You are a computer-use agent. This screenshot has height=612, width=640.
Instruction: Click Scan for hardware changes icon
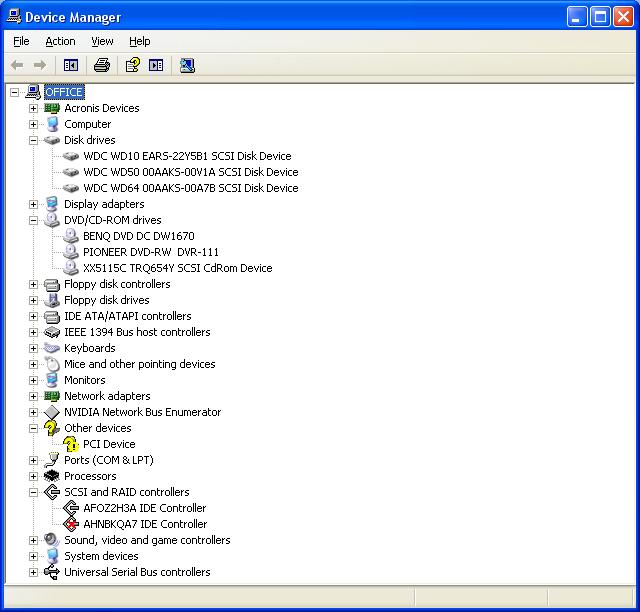[x=187, y=65]
